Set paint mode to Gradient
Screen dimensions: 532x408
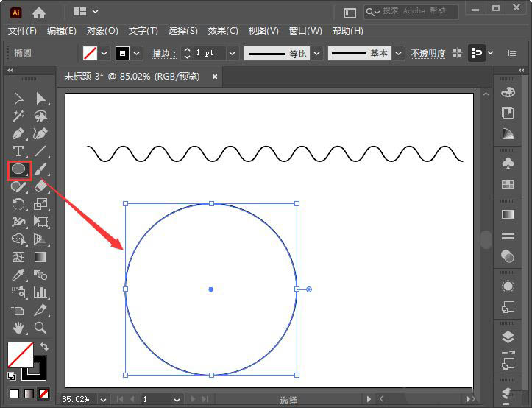tap(29, 394)
